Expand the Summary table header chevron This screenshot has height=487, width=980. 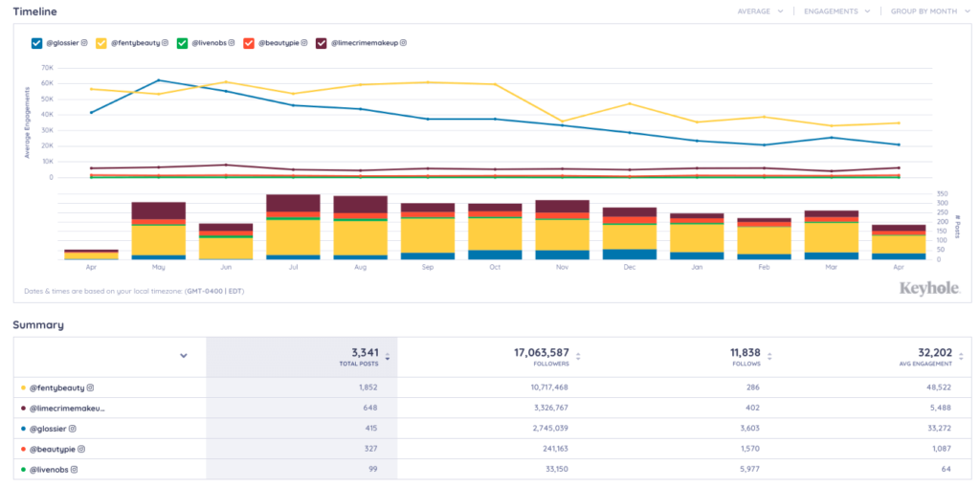coord(184,356)
